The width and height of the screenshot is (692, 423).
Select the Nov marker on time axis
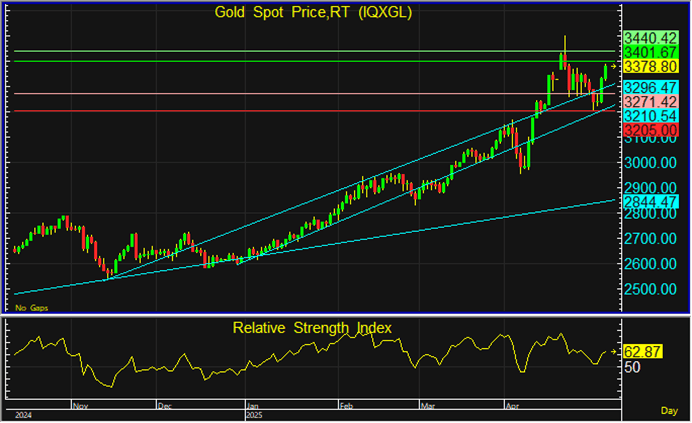pyautogui.click(x=82, y=407)
